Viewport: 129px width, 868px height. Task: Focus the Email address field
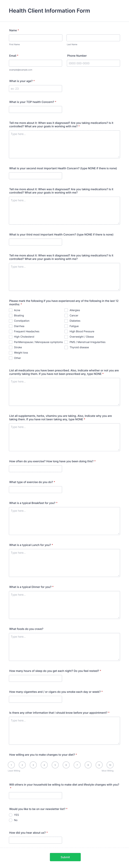tap(36, 63)
